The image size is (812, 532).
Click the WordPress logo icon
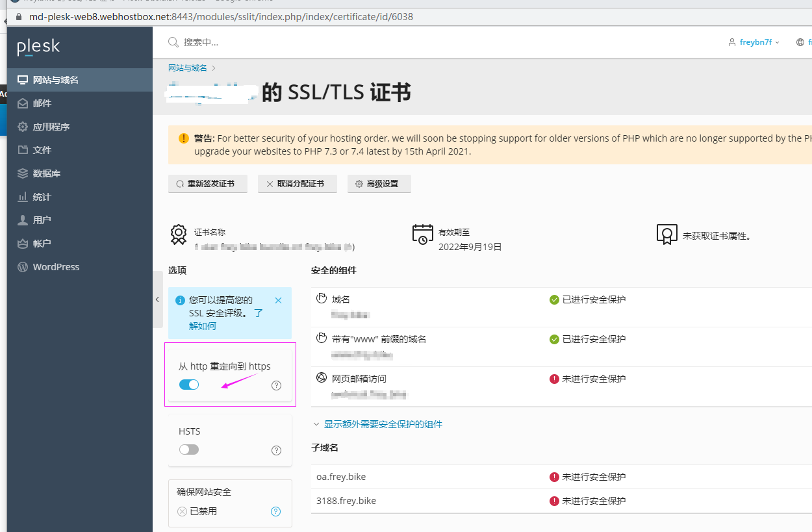(23, 267)
